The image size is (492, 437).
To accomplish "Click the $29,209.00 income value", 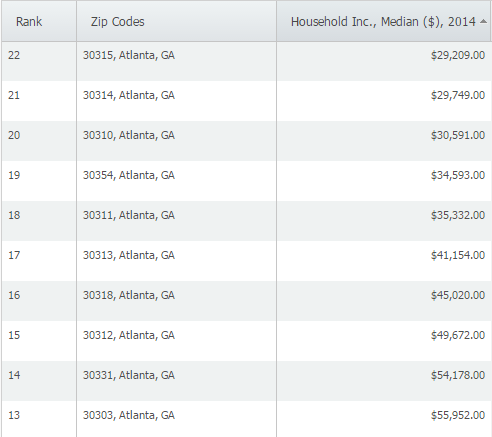I will 458,55.
